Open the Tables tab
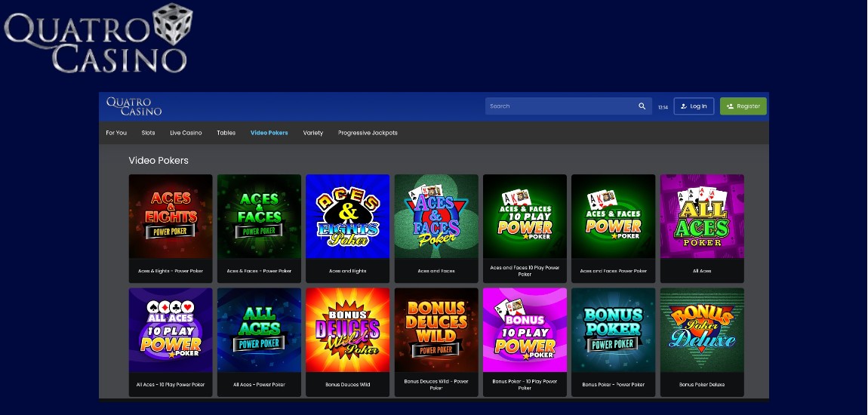Screen dimensions: 868x415 [226, 133]
